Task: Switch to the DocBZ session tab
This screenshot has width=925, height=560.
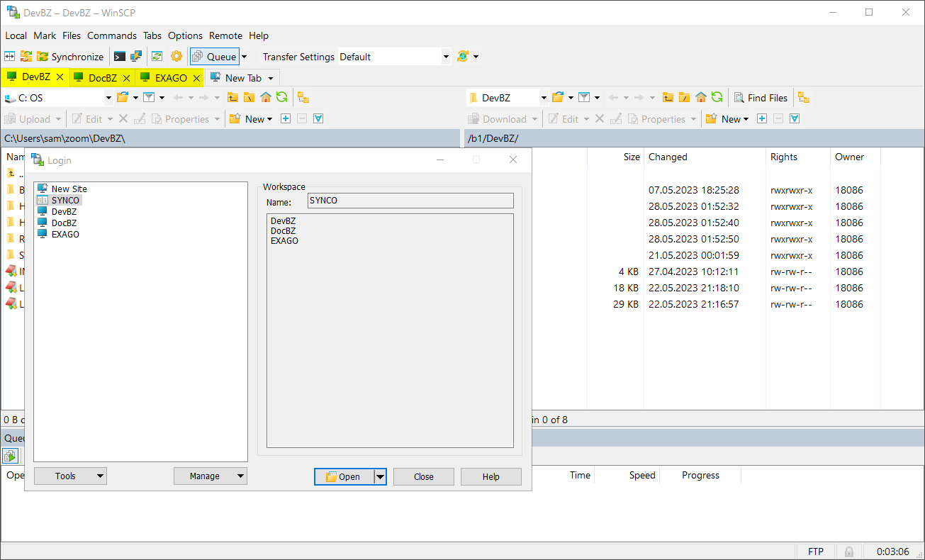Action: [x=102, y=78]
